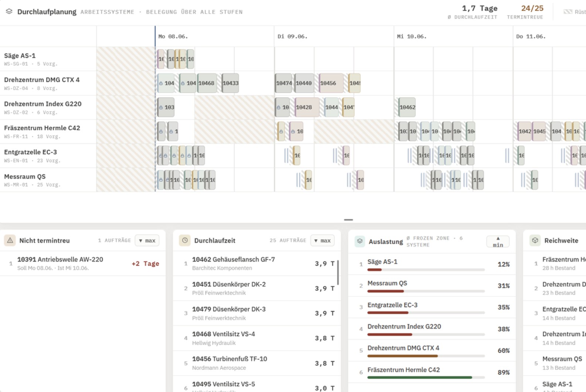Select order 10462 block on Drehzentrum Index G220
Screen dimensions: 586x392
coord(407,107)
